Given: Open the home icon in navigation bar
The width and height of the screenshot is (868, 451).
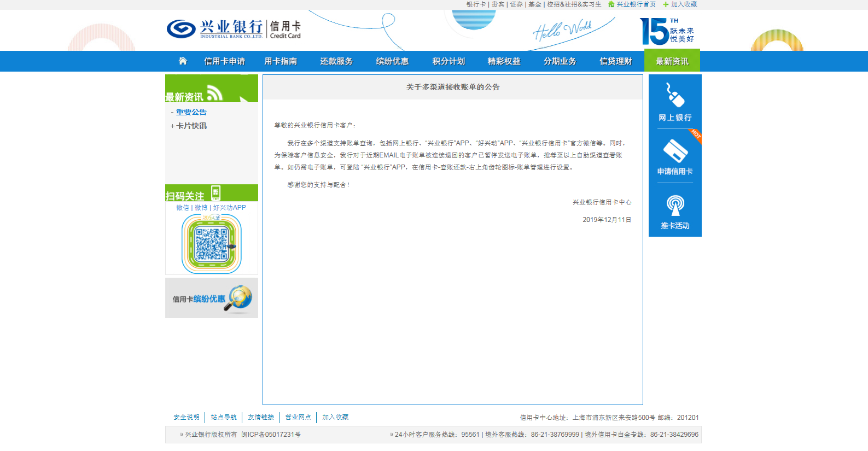Looking at the screenshot, I should [183, 61].
